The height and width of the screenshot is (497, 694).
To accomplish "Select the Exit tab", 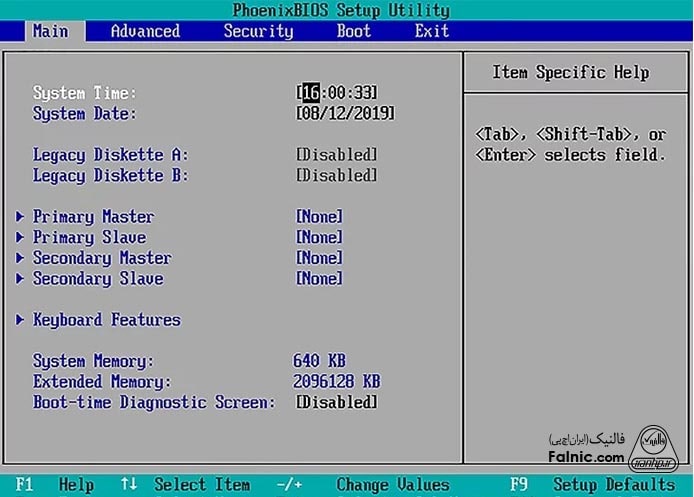I will (x=431, y=31).
